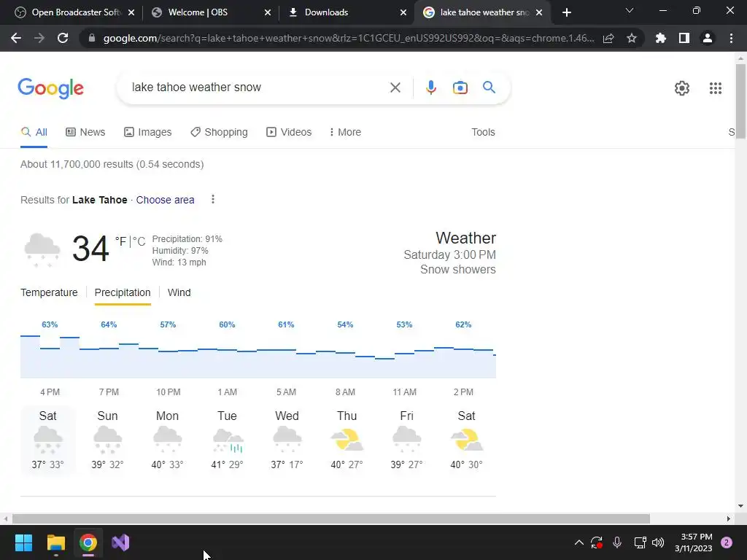This screenshot has height=560, width=747.
Task: Show the Temperature graph
Action: 49,292
